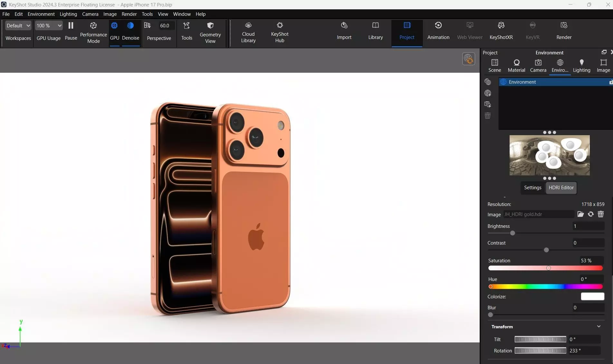613x364 pixels.
Task: Open the Animation timeline
Action: click(438, 31)
